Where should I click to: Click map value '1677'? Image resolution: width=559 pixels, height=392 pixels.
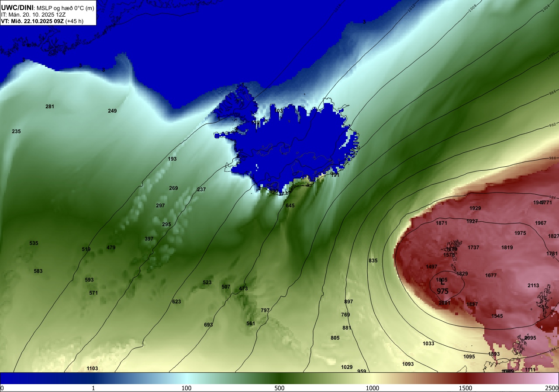[x=491, y=275]
